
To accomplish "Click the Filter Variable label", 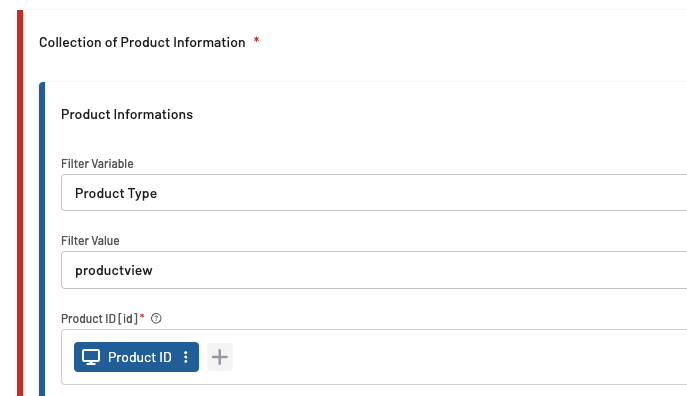I will [97, 164].
